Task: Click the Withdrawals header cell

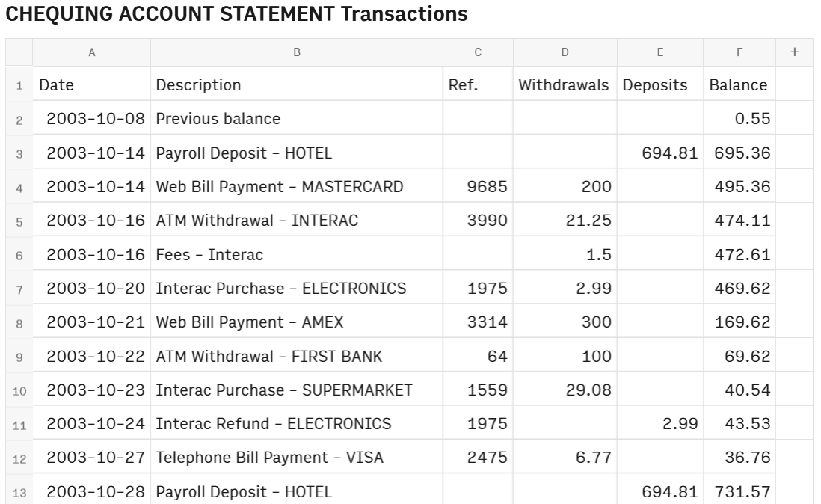Action: click(x=565, y=84)
